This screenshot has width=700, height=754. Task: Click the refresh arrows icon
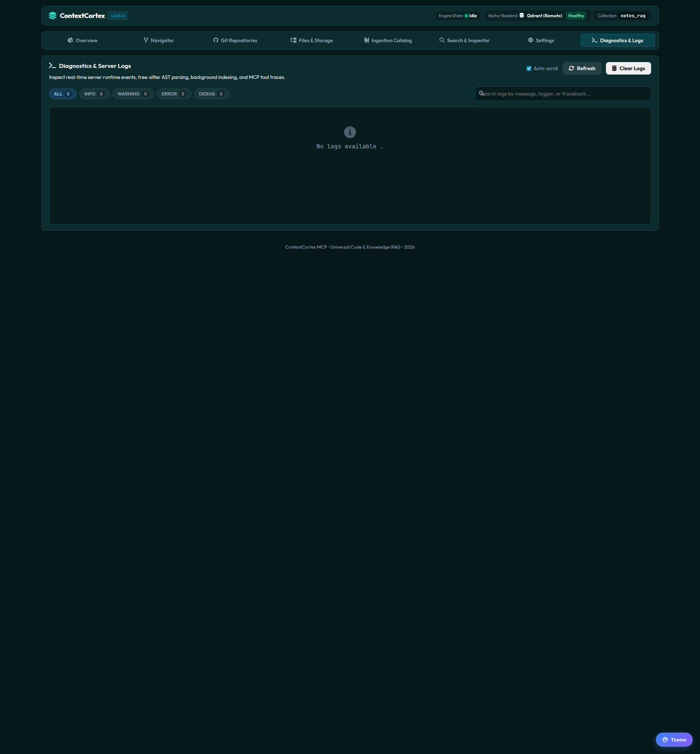[572, 69]
